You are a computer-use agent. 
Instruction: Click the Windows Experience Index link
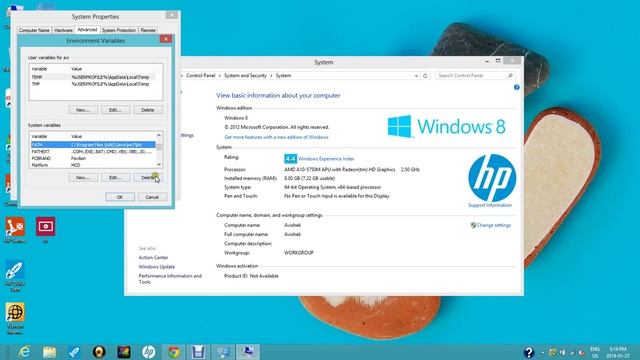[x=326, y=159]
